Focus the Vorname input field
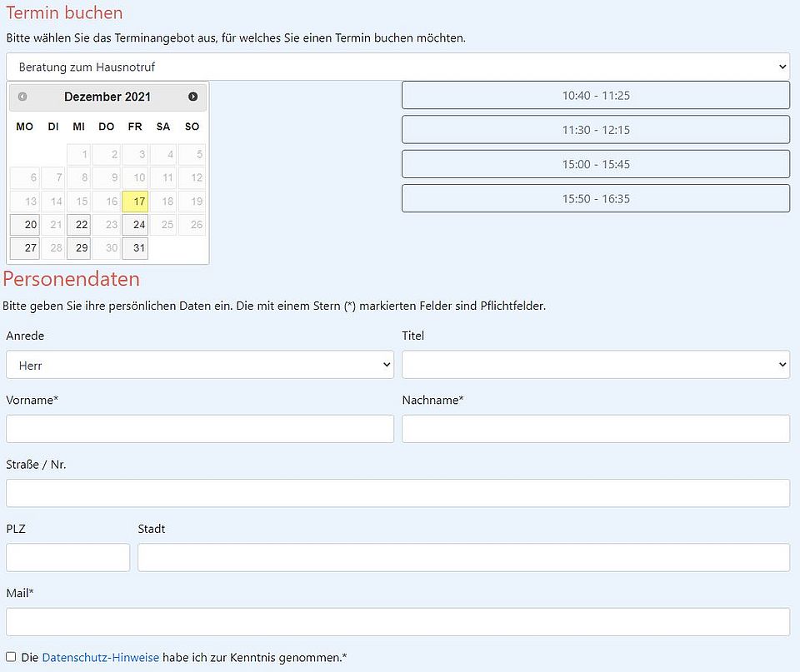Image resolution: width=800 pixels, height=672 pixels. tap(200, 429)
